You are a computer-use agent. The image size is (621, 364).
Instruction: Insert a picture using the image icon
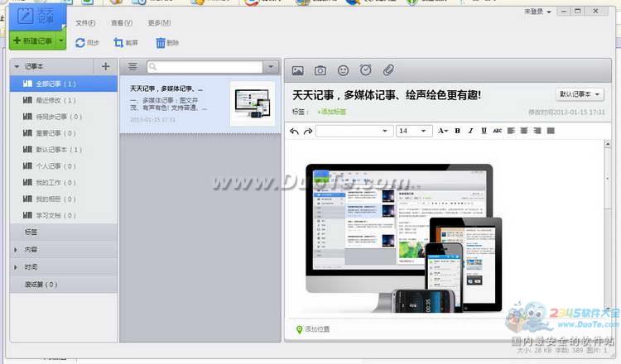[298, 70]
